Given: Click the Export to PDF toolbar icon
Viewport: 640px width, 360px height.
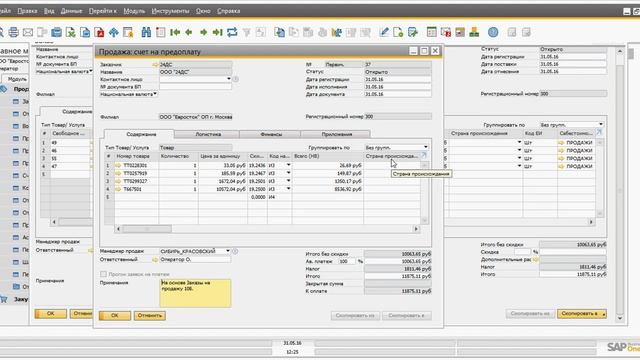Looking at the screenshot, I should (x=99, y=32).
